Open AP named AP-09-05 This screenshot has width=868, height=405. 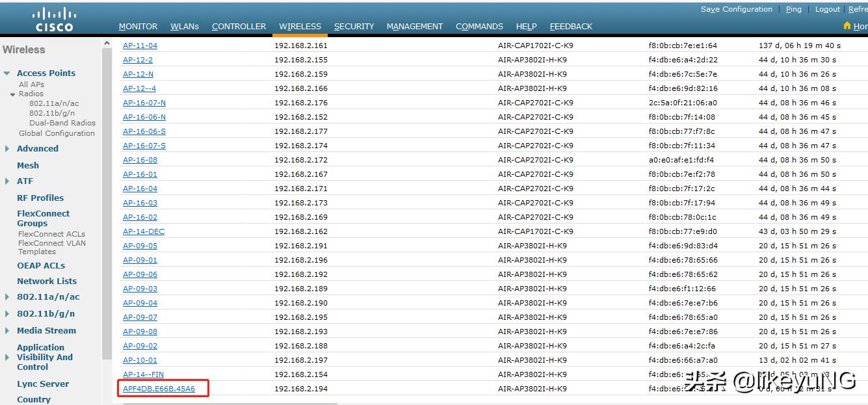click(x=140, y=246)
